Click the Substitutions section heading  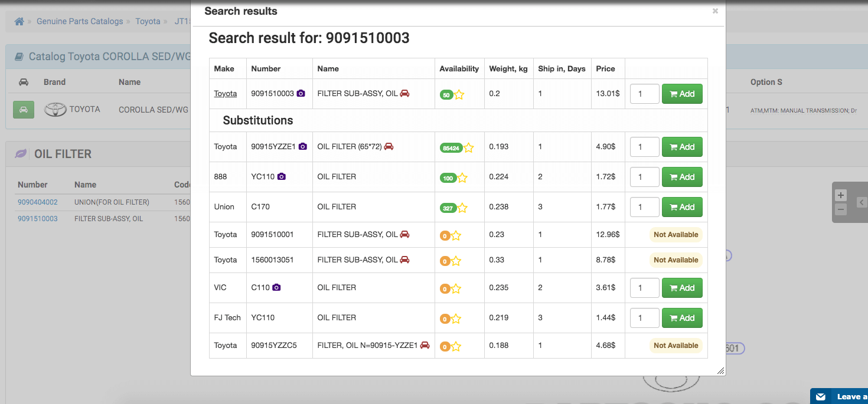coord(258,120)
